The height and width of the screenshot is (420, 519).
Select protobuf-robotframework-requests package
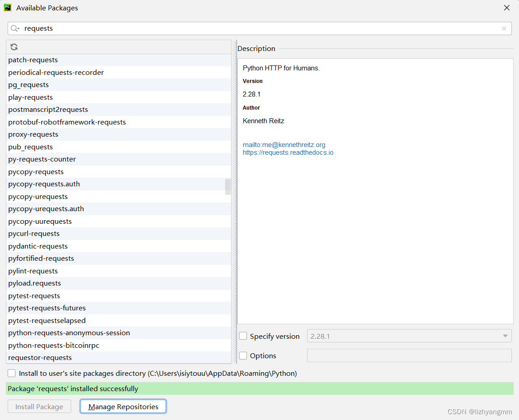(x=119, y=122)
